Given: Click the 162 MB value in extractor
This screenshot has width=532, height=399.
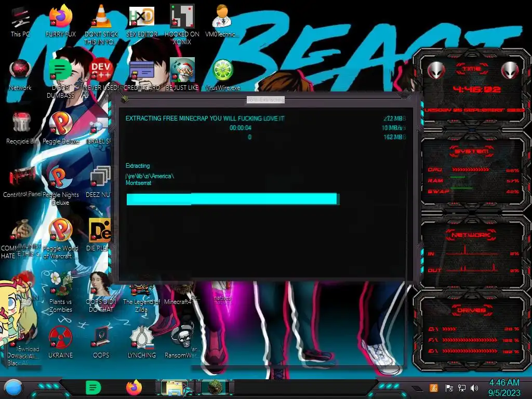Looking at the screenshot, I should click(394, 137).
